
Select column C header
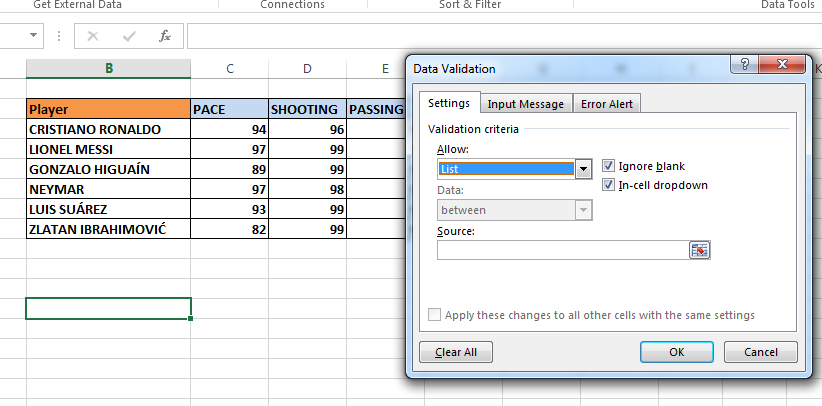(230, 68)
